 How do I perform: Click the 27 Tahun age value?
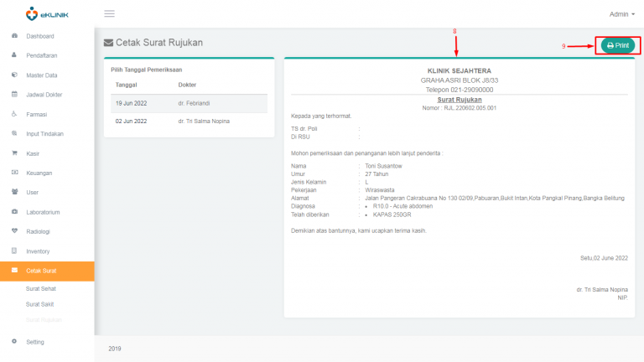[x=377, y=174]
